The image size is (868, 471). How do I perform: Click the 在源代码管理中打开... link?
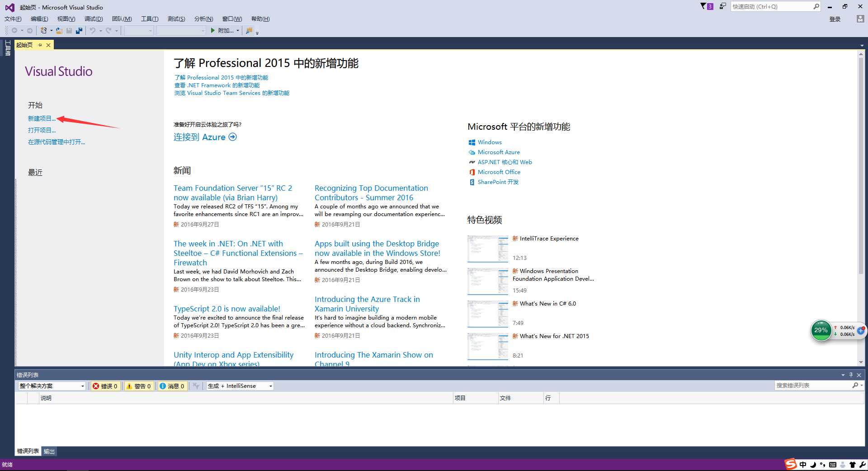[x=57, y=142]
